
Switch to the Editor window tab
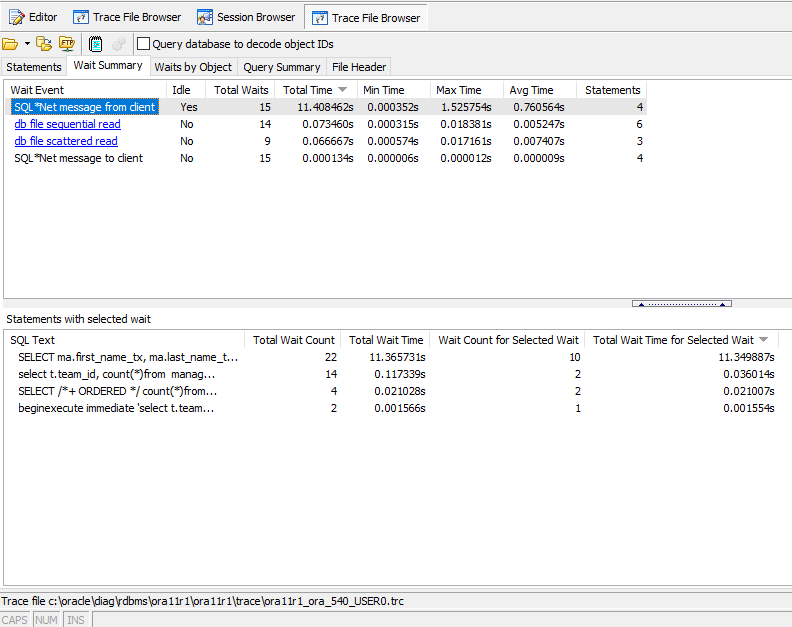(x=33, y=17)
